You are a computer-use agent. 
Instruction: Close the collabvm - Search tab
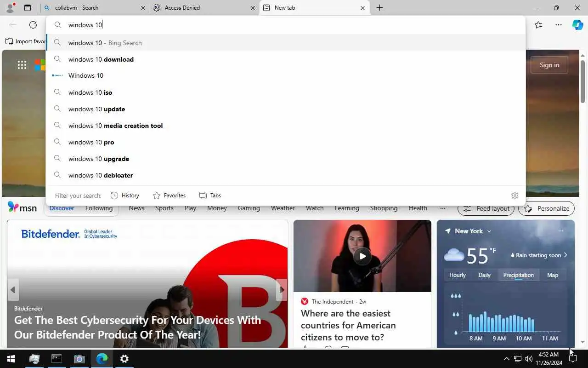pyautogui.click(x=143, y=8)
